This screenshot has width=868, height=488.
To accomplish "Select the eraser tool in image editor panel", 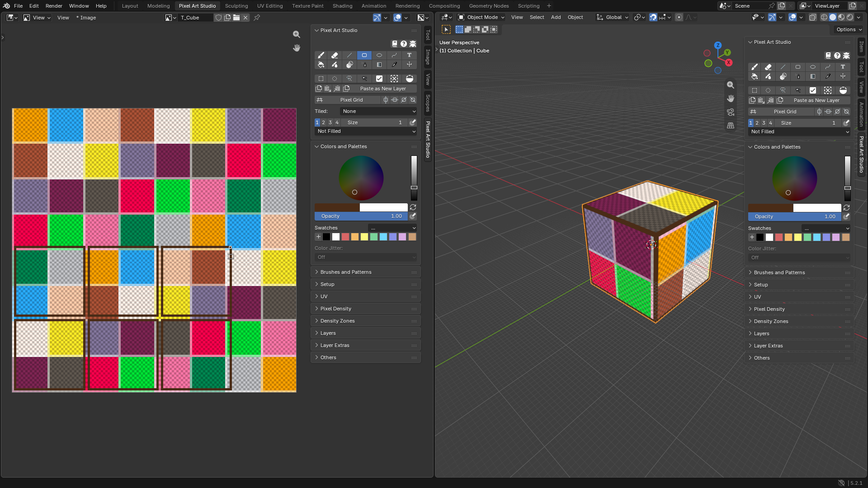I will [x=335, y=55].
